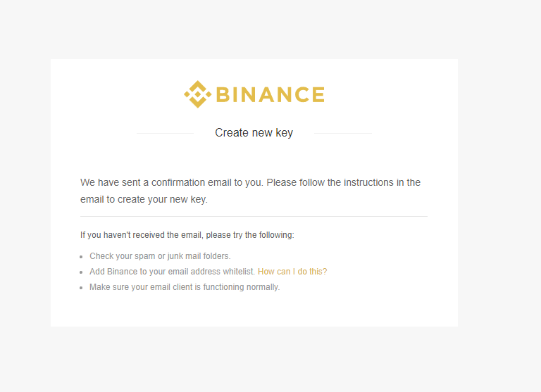
Task: Click the BINANCE wordmark text
Action: (x=270, y=94)
